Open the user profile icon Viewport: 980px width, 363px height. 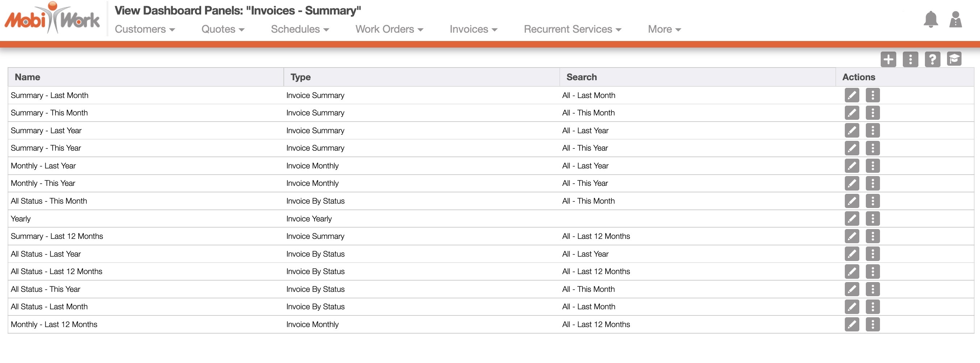coord(955,20)
